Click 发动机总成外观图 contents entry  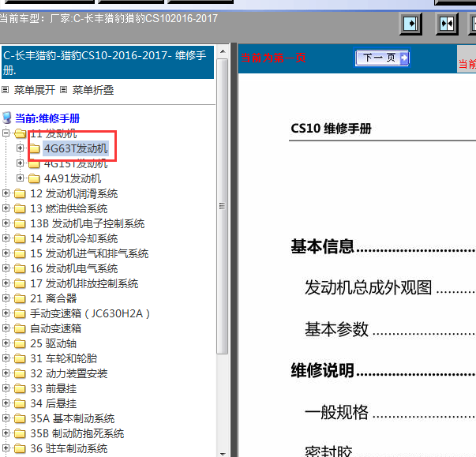368,287
